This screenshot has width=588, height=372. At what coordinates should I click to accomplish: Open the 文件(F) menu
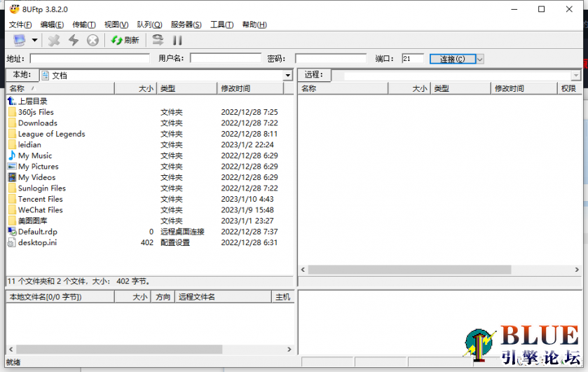[x=20, y=25]
